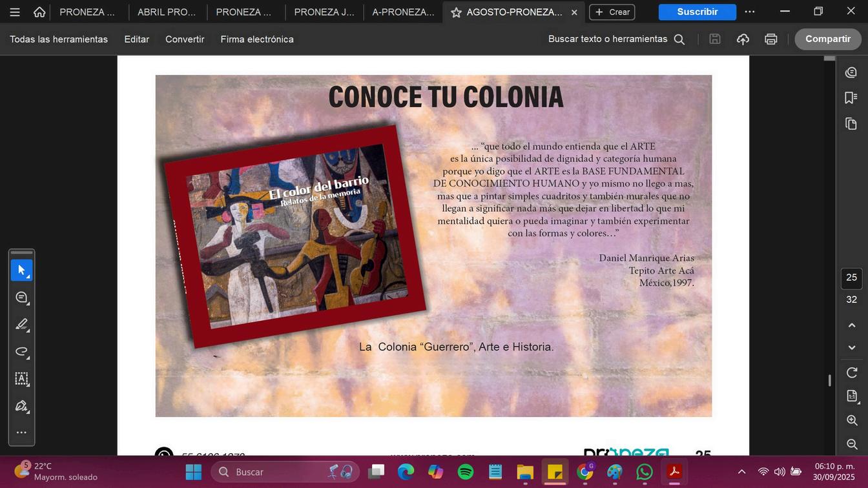Show more tools in the left quick toolbar
The height and width of the screenshot is (488, 868).
click(x=21, y=432)
